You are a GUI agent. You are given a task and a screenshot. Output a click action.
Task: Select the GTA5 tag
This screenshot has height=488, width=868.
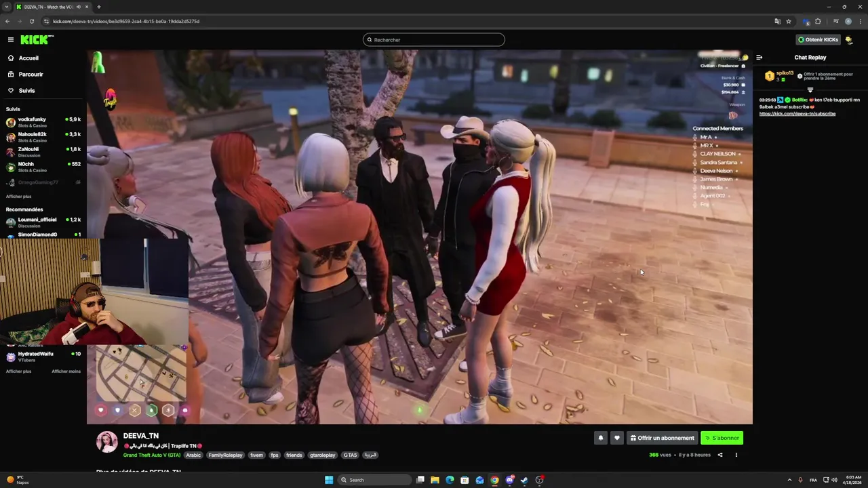pos(350,455)
